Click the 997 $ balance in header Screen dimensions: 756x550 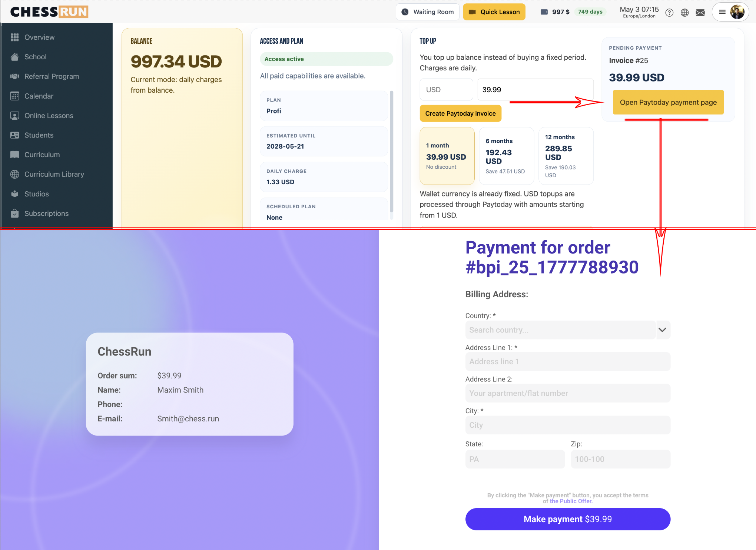(561, 12)
